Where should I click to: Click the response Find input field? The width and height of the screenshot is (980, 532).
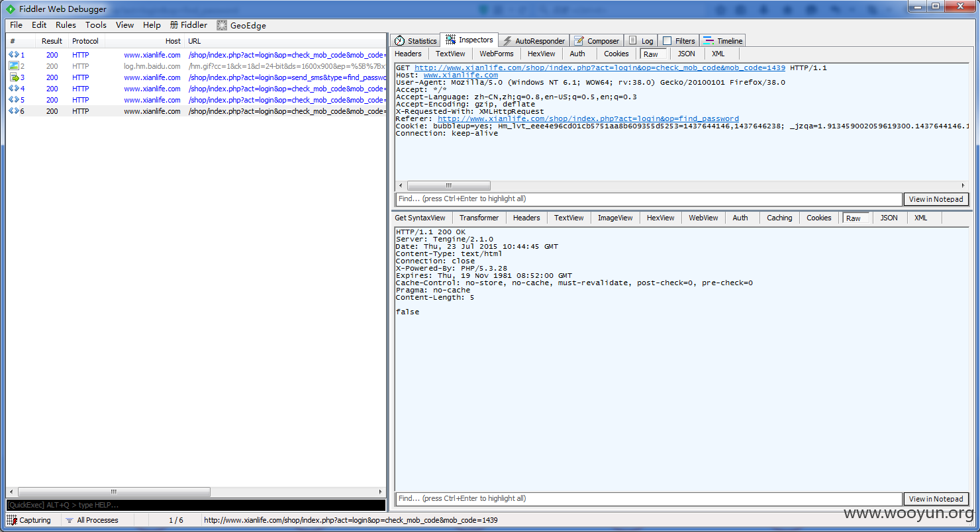(649, 499)
